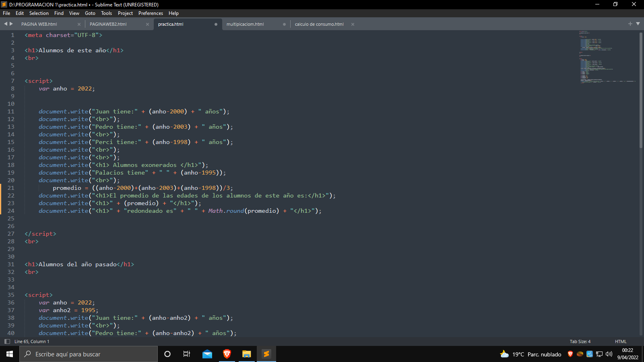Open the volume control tray icon

[609, 354]
